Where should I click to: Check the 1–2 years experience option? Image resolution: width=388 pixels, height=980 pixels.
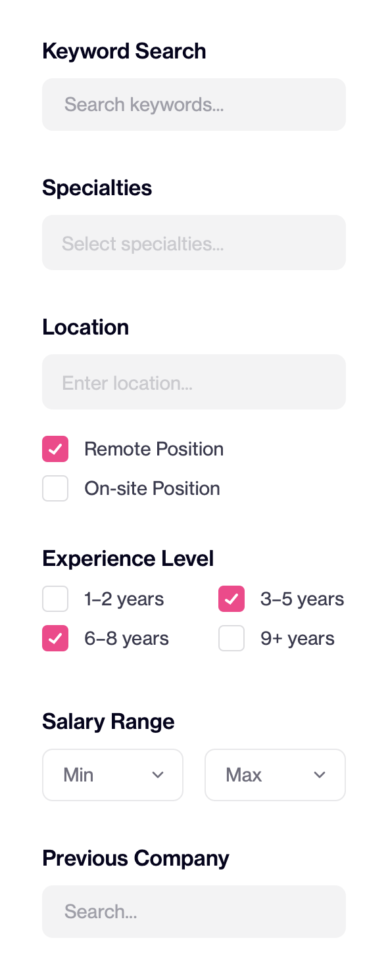coord(55,599)
